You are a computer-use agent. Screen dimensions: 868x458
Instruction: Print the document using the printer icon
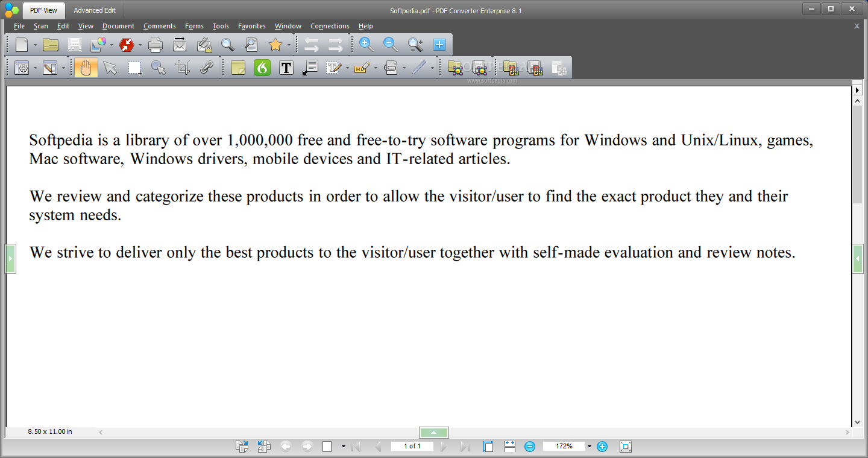[x=156, y=44]
